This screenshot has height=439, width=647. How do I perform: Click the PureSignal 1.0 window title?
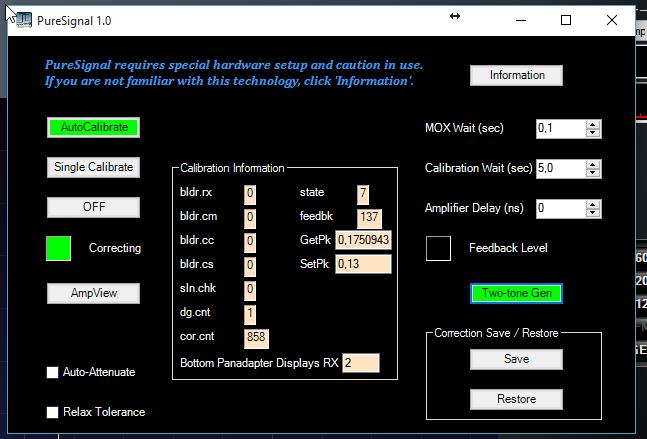click(74, 21)
